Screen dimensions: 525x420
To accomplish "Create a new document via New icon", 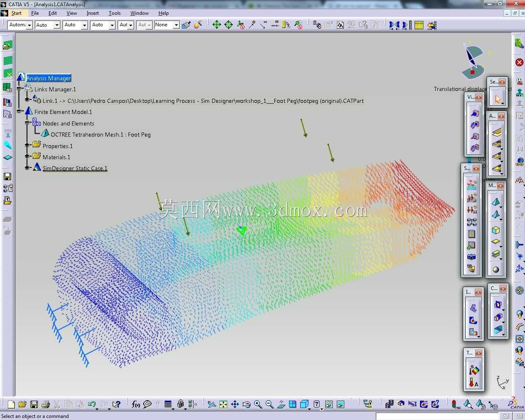I will coord(11,404).
